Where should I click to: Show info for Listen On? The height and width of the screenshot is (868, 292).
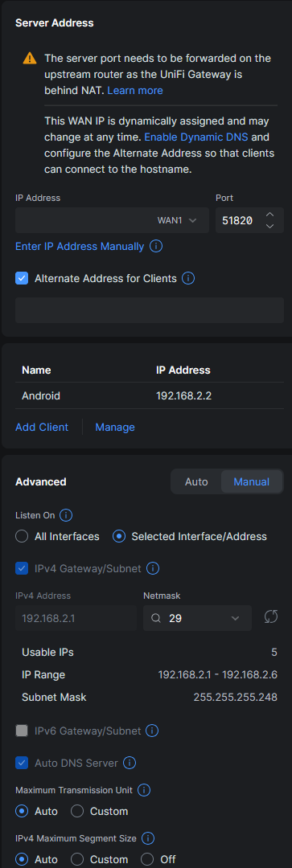[x=66, y=515]
